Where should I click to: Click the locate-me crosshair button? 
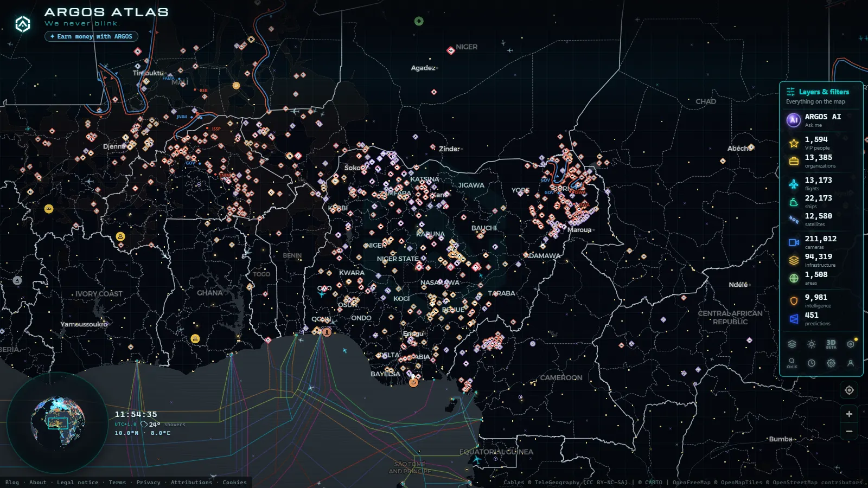(x=849, y=390)
